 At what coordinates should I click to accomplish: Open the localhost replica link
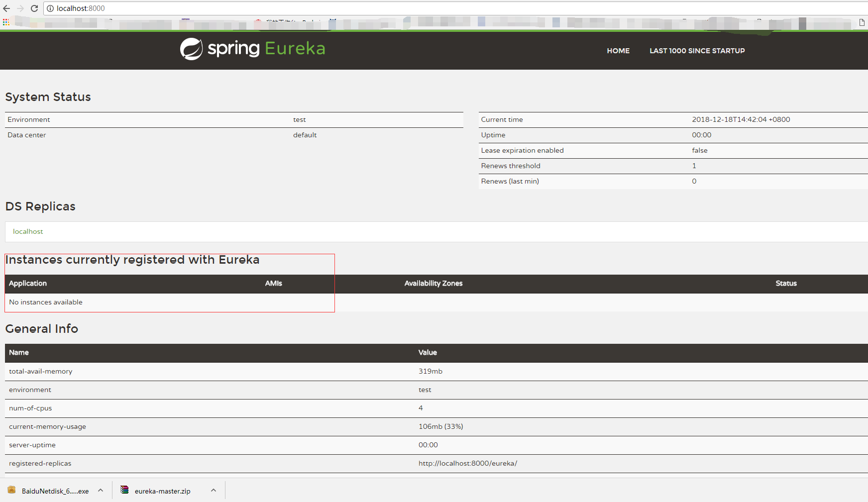pos(28,231)
